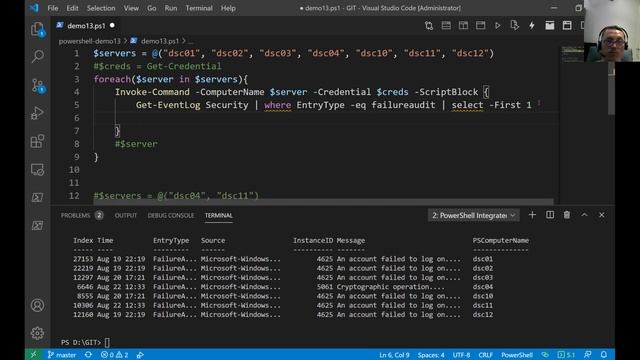Open the Source Control view

click(38, 85)
